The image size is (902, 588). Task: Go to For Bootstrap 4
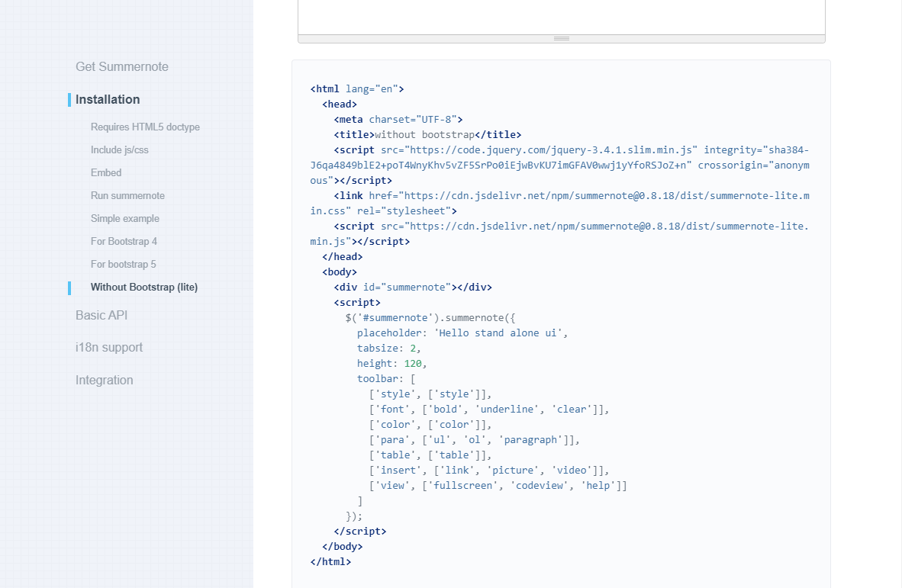tap(124, 242)
